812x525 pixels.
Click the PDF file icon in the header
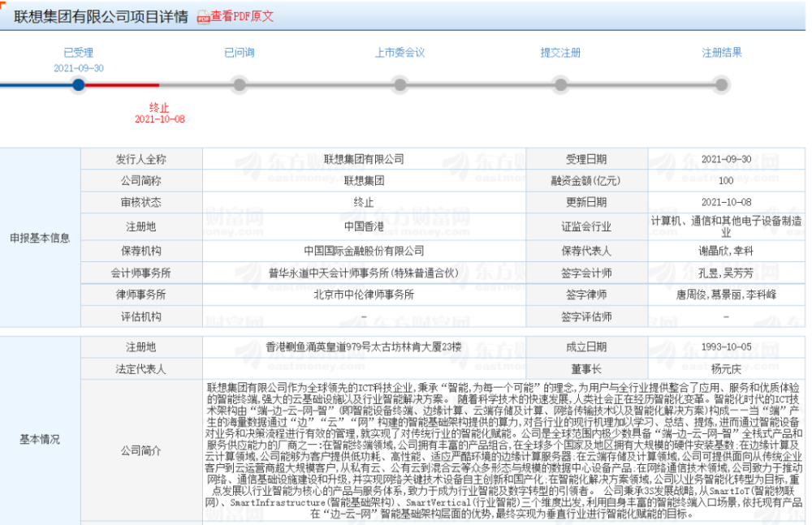(203, 17)
